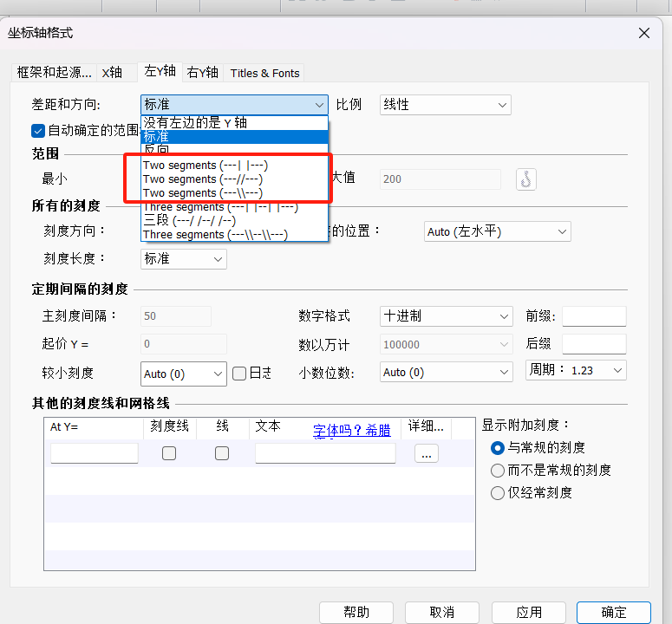Click the 前缀 input field

click(593, 316)
